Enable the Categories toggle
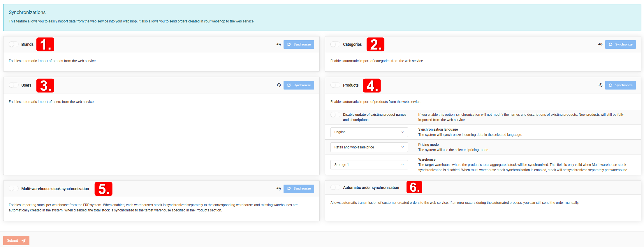The width and height of the screenshot is (644, 247). (x=335, y=44)
